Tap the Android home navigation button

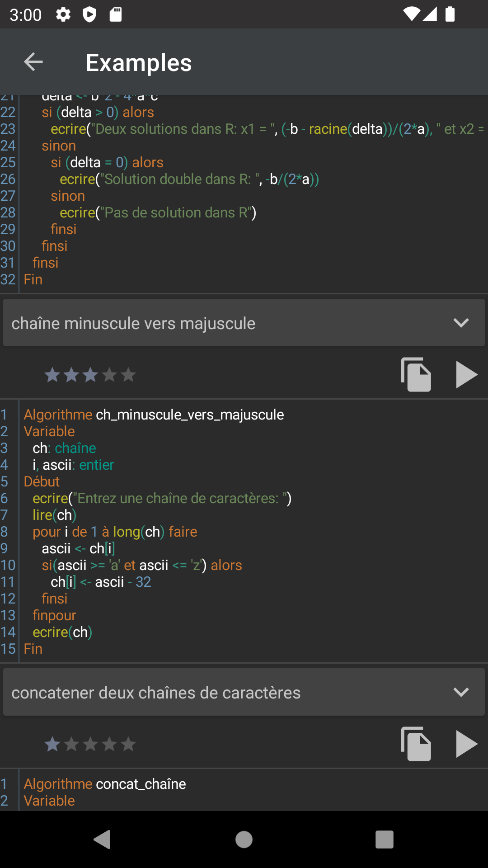(x=244, y=840)
